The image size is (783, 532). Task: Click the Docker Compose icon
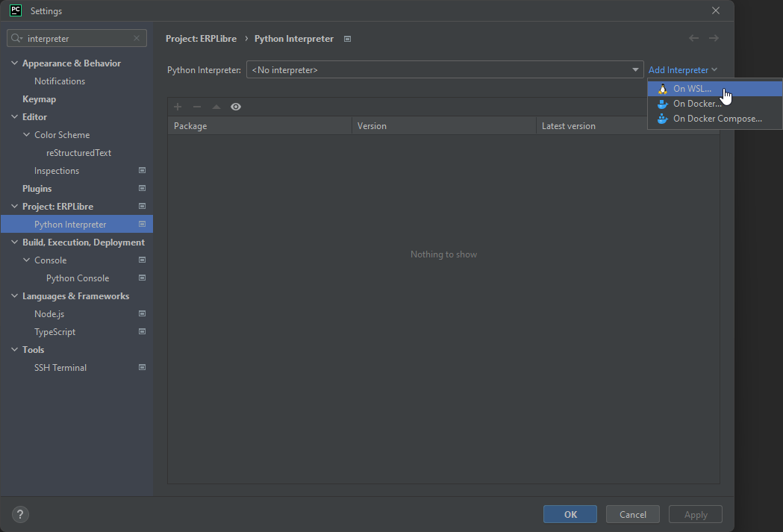point(662,119)
